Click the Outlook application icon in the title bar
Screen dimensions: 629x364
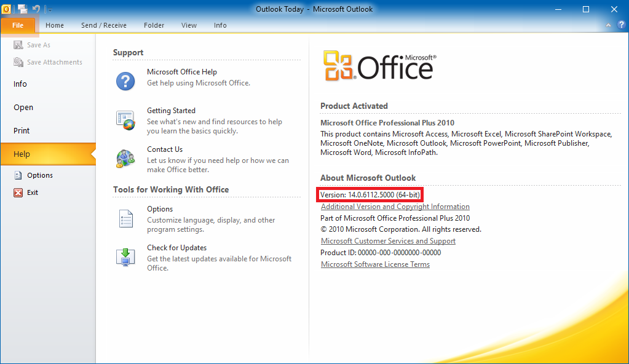pyautogui.click(x=7, y=9)
